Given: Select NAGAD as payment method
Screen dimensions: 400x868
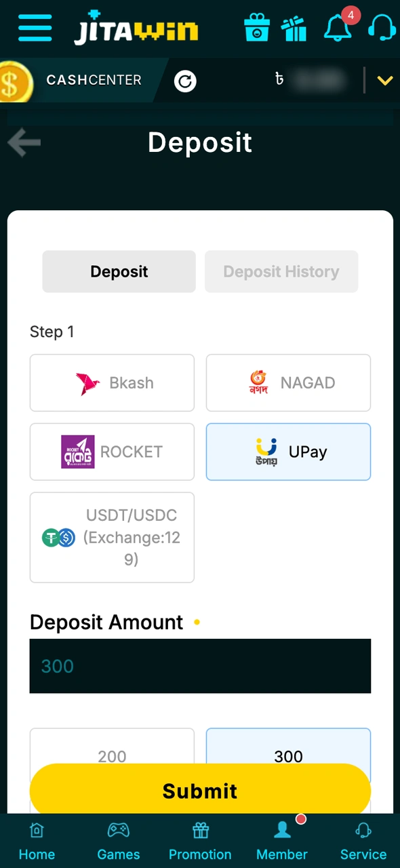Looking at the screenshot, I should point(288,382).
